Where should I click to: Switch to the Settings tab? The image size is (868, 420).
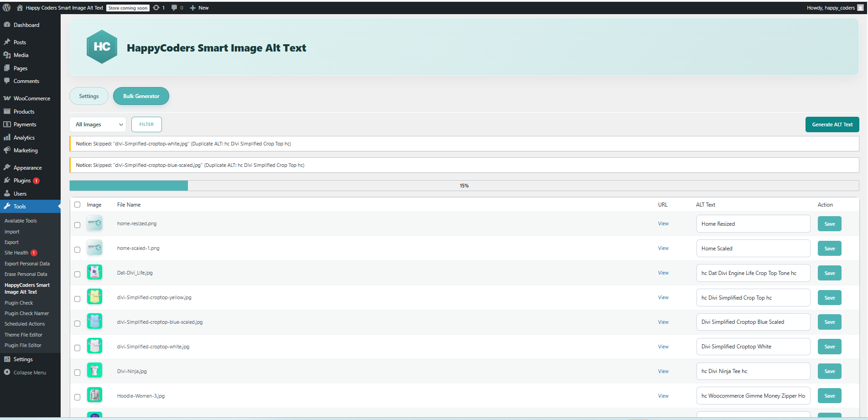pos(88,96)
